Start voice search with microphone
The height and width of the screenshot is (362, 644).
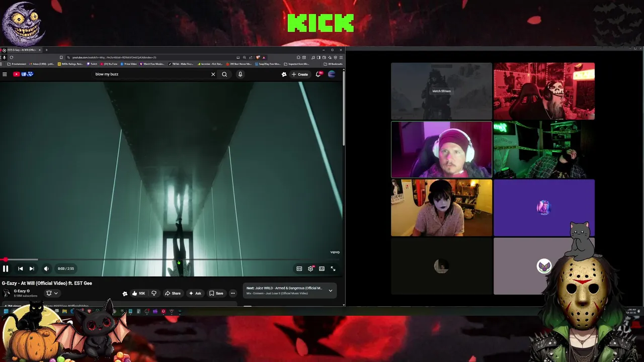(x=240, y=74)
